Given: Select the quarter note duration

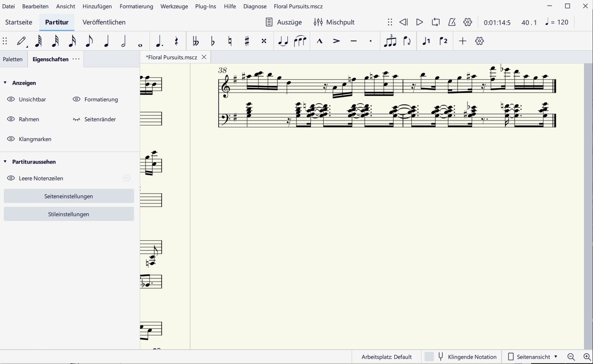Looking at the screenshot, I should [106, 41].
